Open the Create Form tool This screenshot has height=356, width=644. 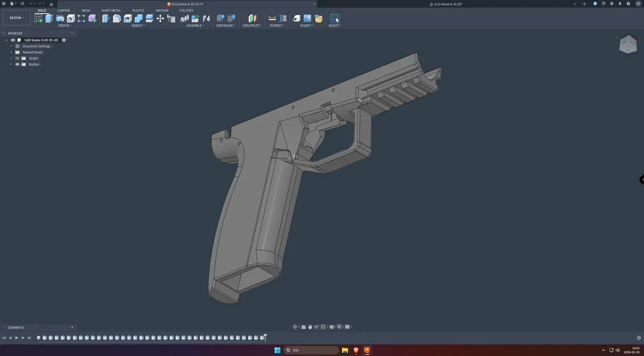click(x=92, y=18)
